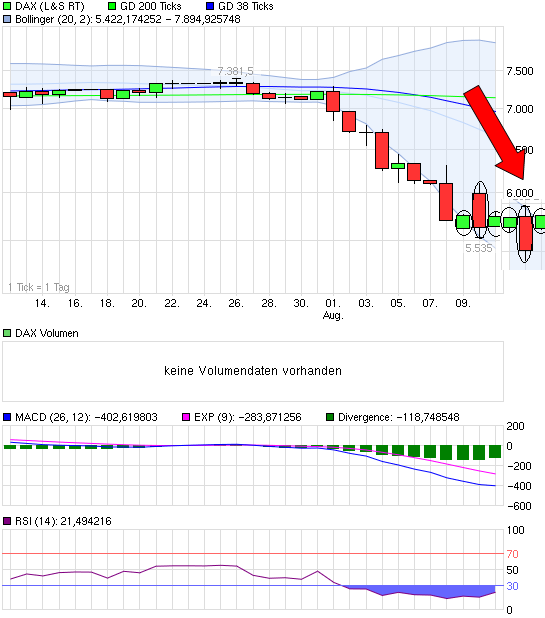Click the 7.000 price axis label

click(x=520, y=109)
